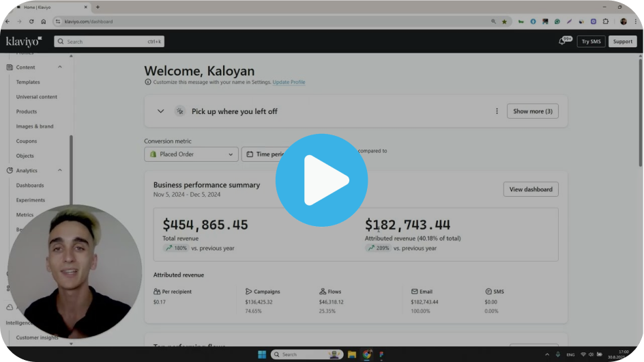Screen dimensions: 644x362
Task: Click the large play video button
Action: 321,180
